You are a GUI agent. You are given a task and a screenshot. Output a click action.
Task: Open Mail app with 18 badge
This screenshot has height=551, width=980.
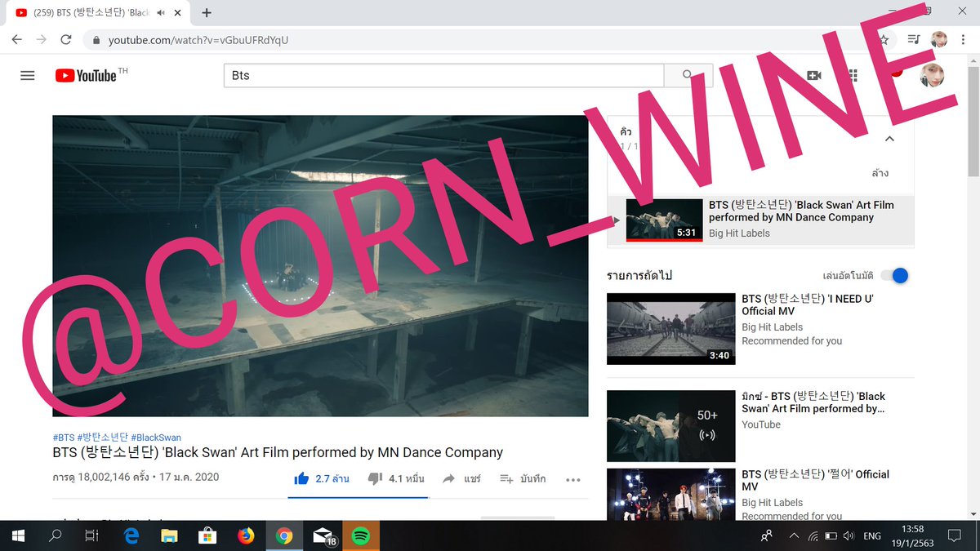pyautogui.click(x=323, y=535)
